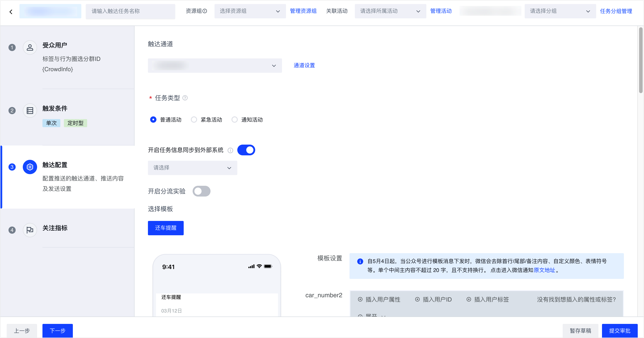
Task: Click the 触达配置 gear icon
Action: [30, 167]
